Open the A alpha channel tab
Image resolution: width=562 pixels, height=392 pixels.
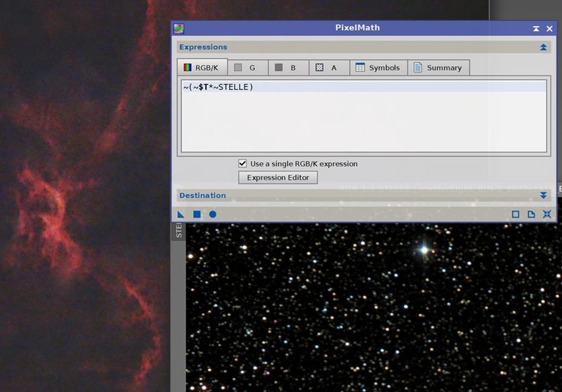click(x=329, y=67)
